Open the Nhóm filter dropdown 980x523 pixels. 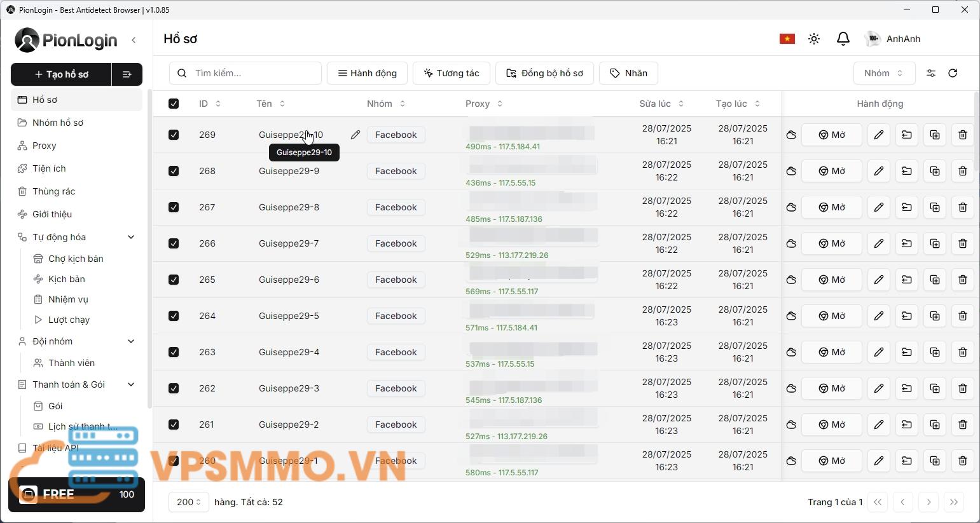883,73
